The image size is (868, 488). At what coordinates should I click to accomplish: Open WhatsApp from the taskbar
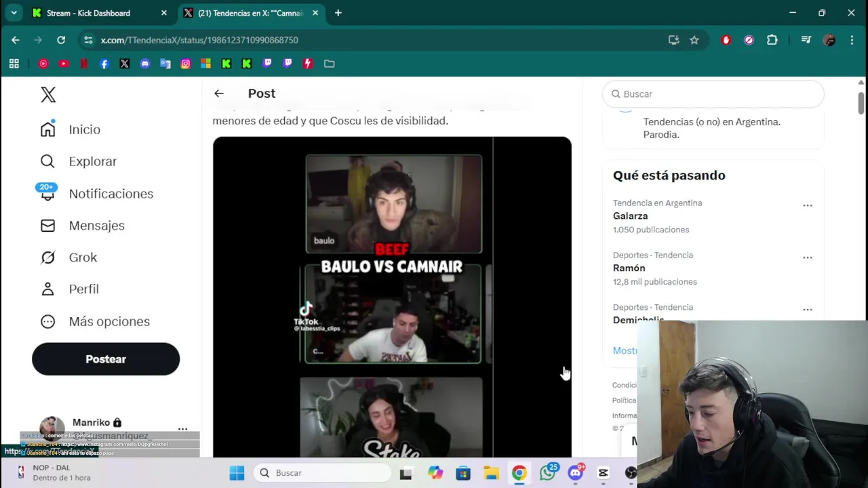point(547,473)
